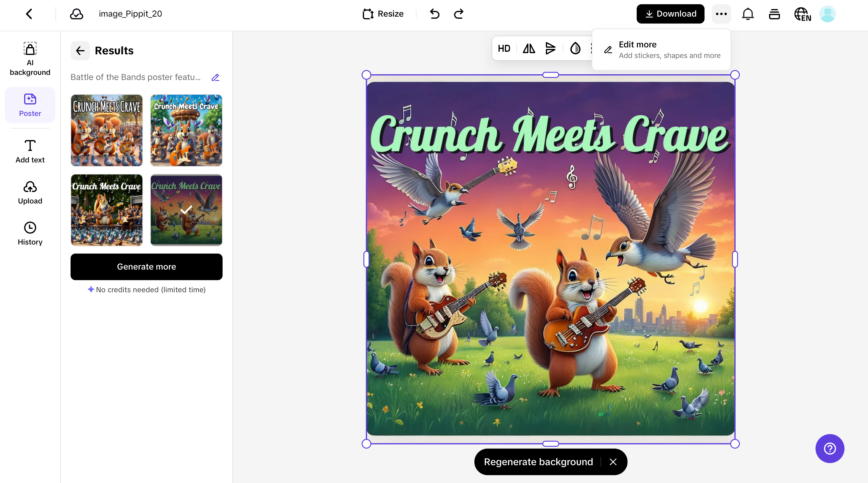This screenshot has height=483, width=868.
Task: Click the bottom-left corner resize handle
Action: pyautogui.click(x=366, y=443)
